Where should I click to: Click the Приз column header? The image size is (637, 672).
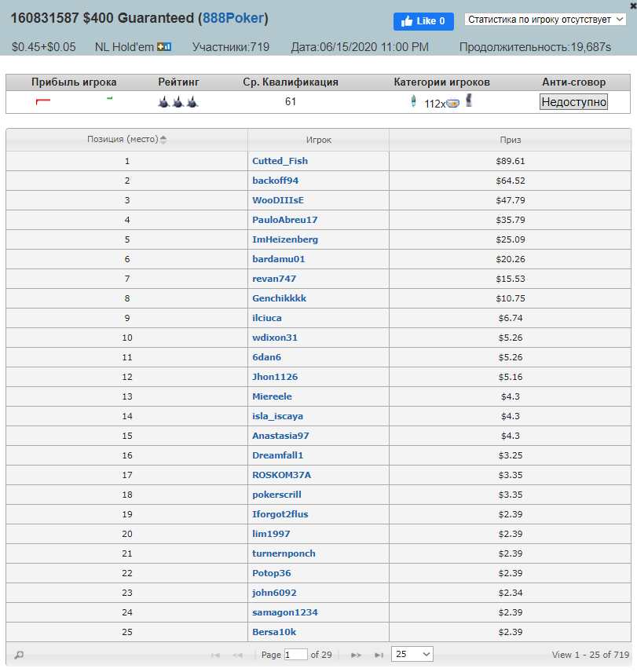(x=510, y=140)
